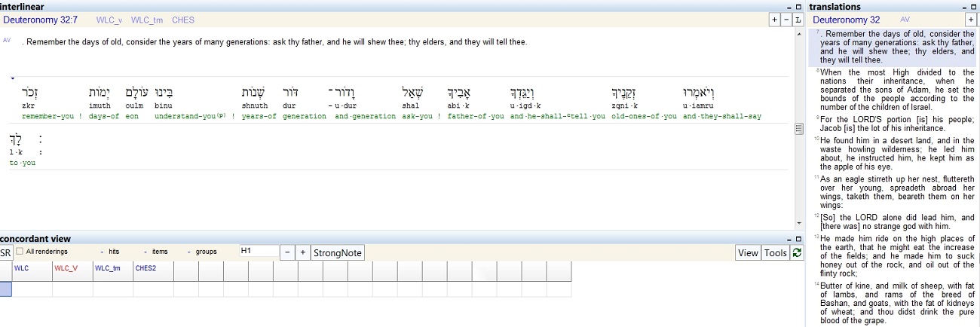
Task: Minimize the translations panel
Action: tap(963, 7)
